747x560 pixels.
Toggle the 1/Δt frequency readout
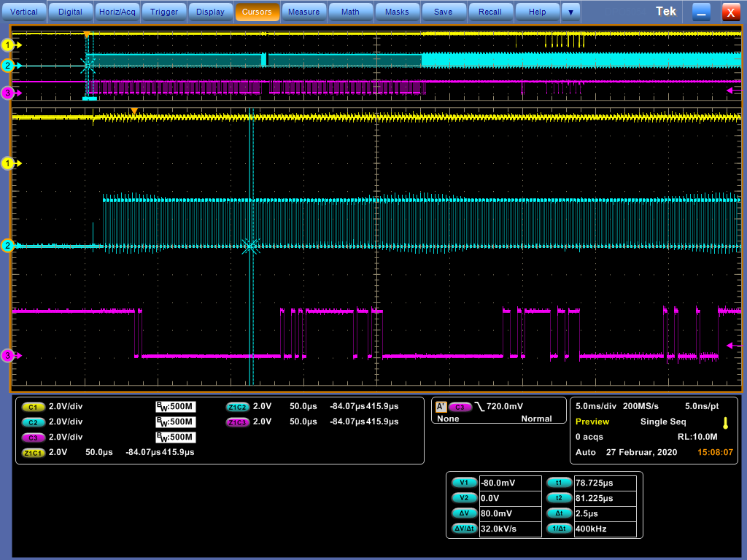pyautogui.click(x=559, y=529)
